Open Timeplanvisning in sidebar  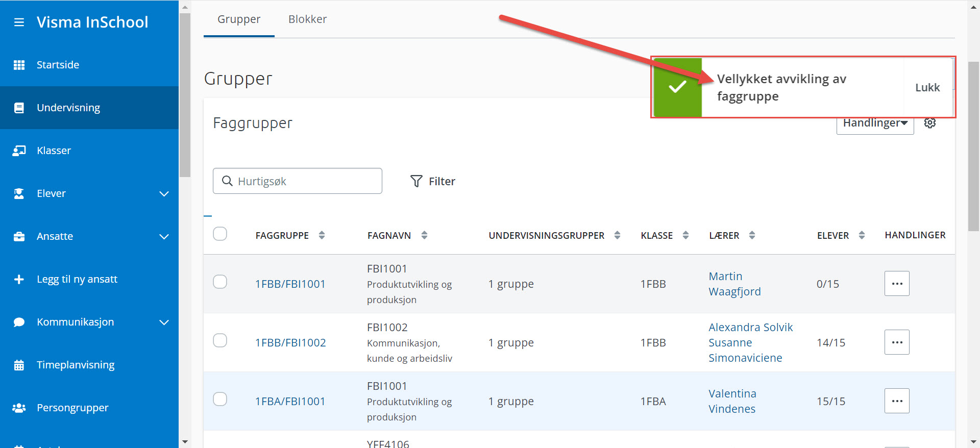tap(89, 365)
